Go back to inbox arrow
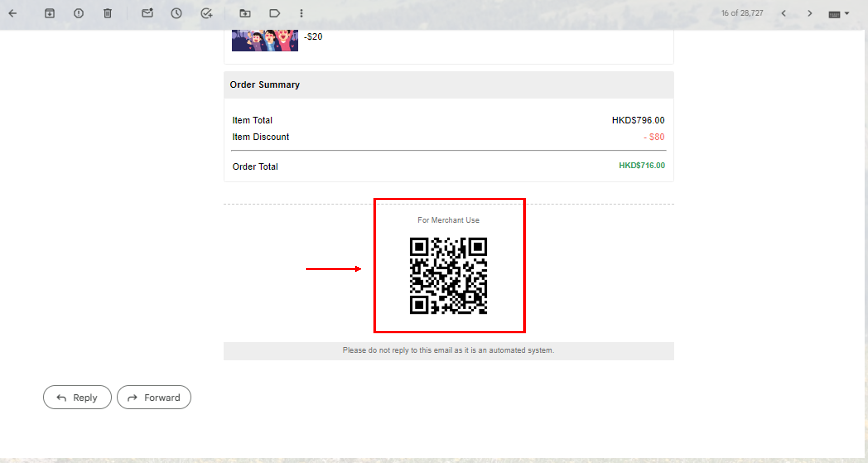Image resolution: width=868 pixels, height=463 pixels. [12, 14]
